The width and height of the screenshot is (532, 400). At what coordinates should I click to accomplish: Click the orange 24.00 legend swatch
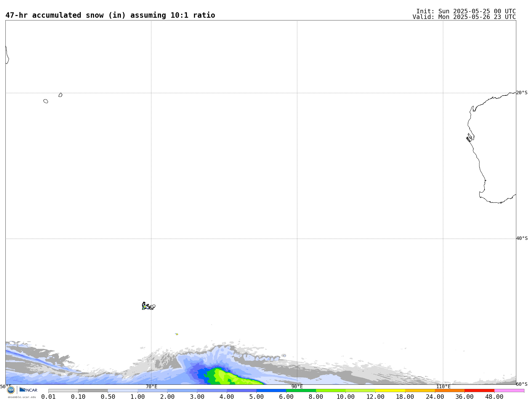(x=450, y=391)
